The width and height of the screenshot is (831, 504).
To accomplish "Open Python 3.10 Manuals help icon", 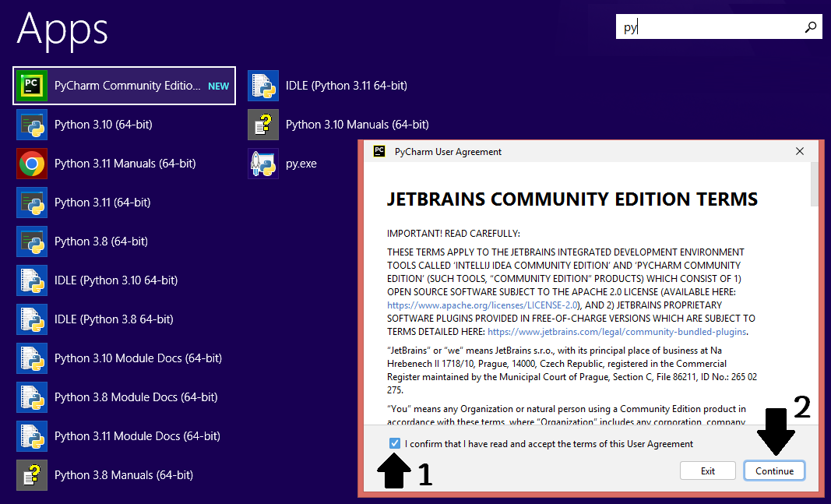I will [x=263, y=125].
